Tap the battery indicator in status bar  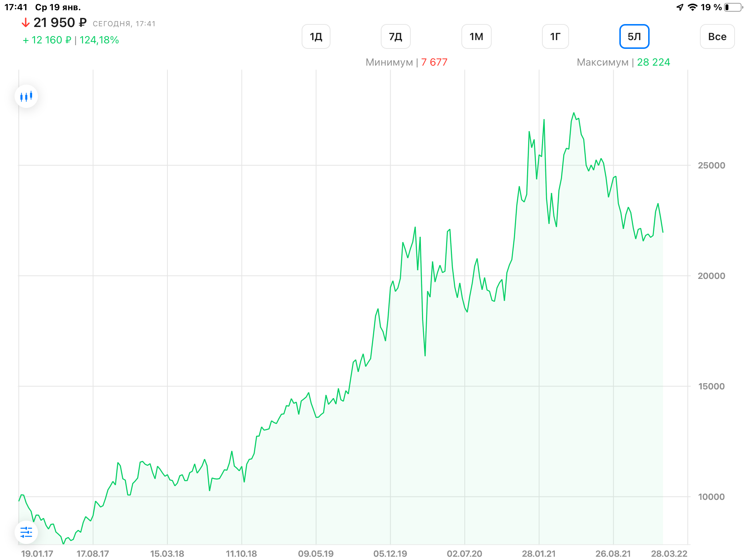point(734,7)
